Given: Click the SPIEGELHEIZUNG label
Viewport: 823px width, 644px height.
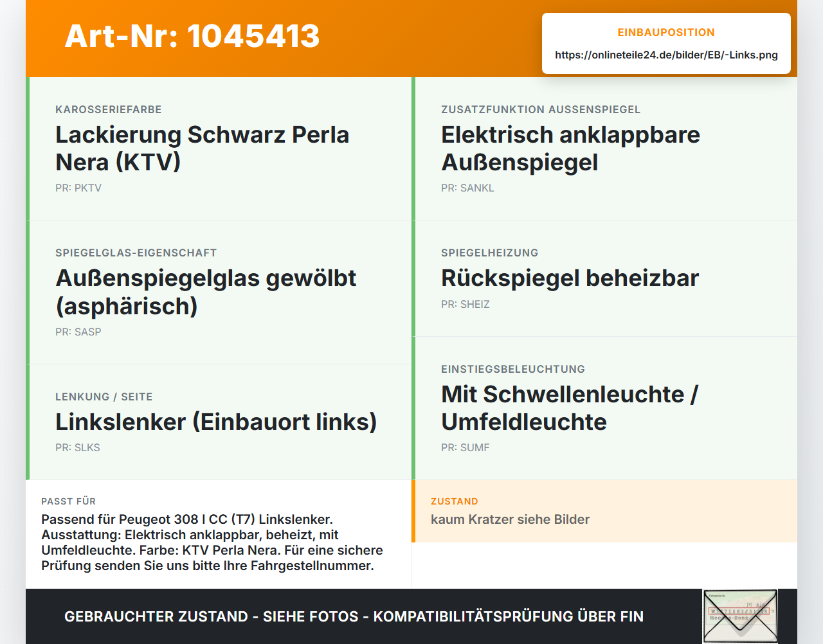Looking at the screenshot, I should tap(490, 253).
